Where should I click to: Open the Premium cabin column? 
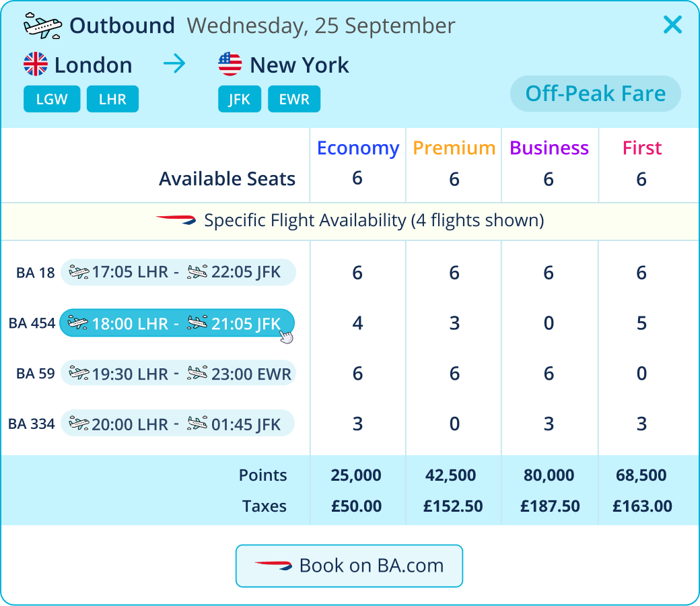tap(454, 148)
